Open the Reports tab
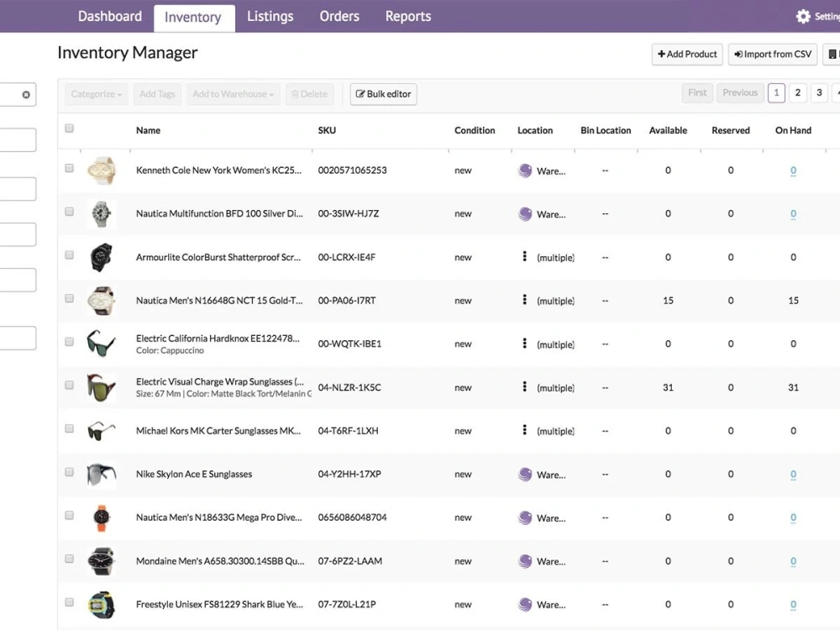The width and height of the screenshot is (840, 630). tap(408, 17)
